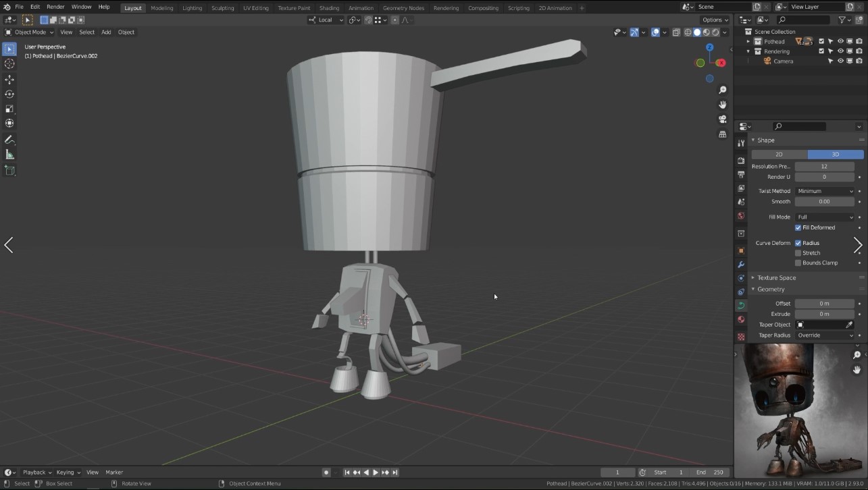Switch viewport to Rendered shading mode
This screenshot has height=490, width=868.
coord(715,32)
